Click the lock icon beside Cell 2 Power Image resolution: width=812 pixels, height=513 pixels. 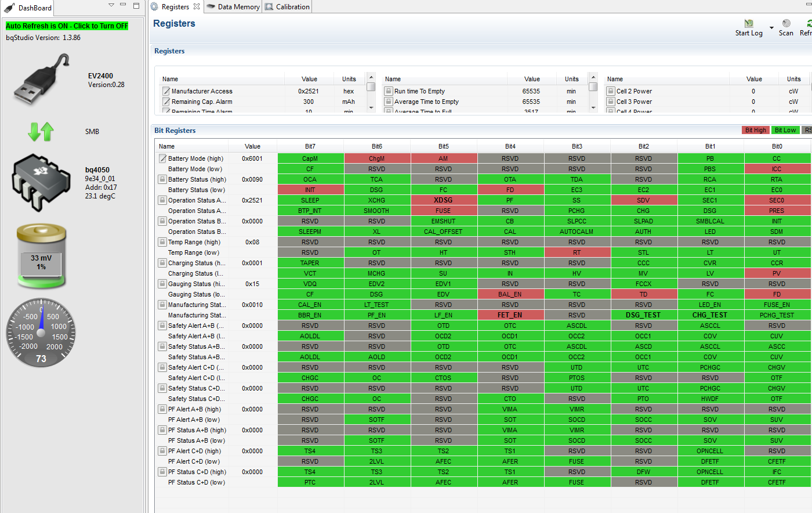611,91
